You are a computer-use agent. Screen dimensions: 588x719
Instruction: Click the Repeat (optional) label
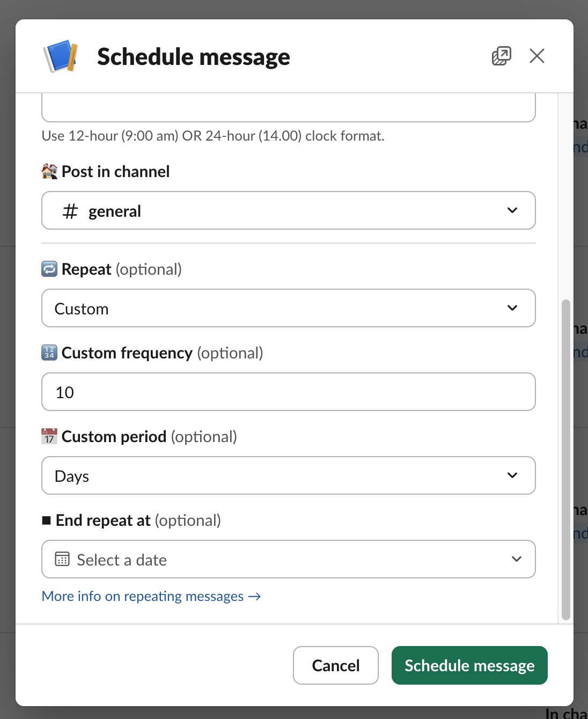point(122,269)
